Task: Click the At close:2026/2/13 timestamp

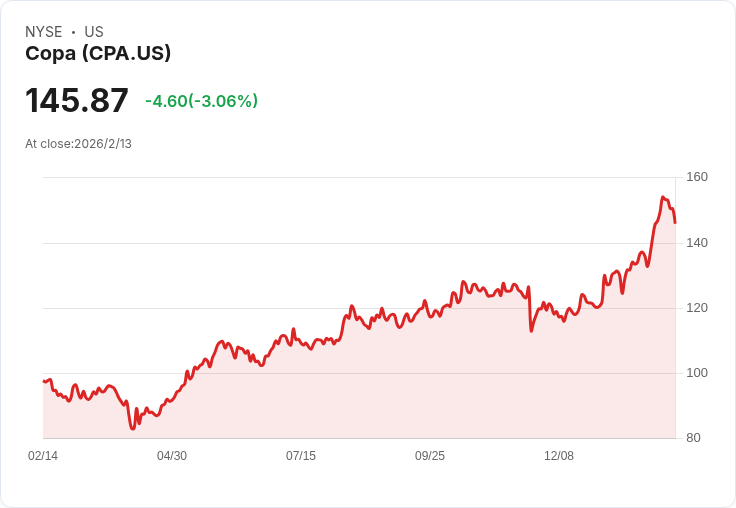Action: click(x=78, y=144)
